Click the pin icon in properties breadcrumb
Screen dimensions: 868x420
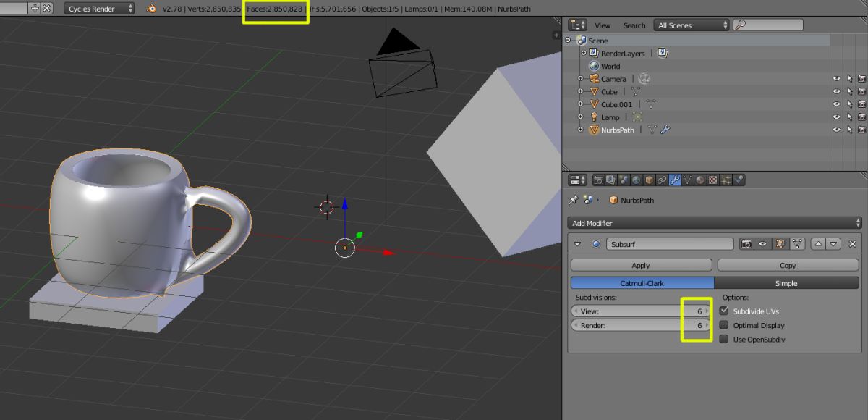tap(573, 200)
